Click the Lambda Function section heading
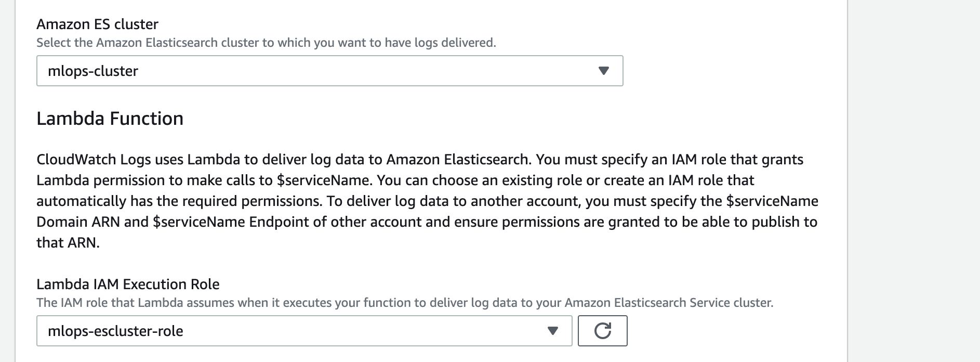Screen dimensions: 980x362 coord(110,119)
